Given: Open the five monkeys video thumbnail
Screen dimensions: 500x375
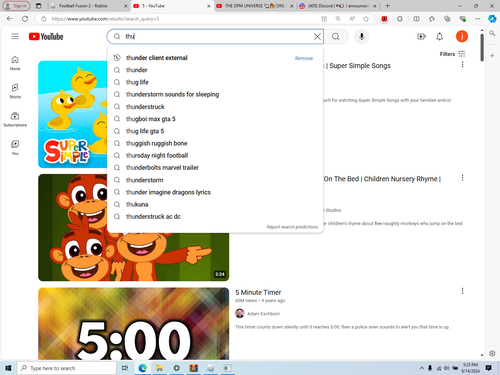Looking at the screenshot, I should [x=133, y=228].
